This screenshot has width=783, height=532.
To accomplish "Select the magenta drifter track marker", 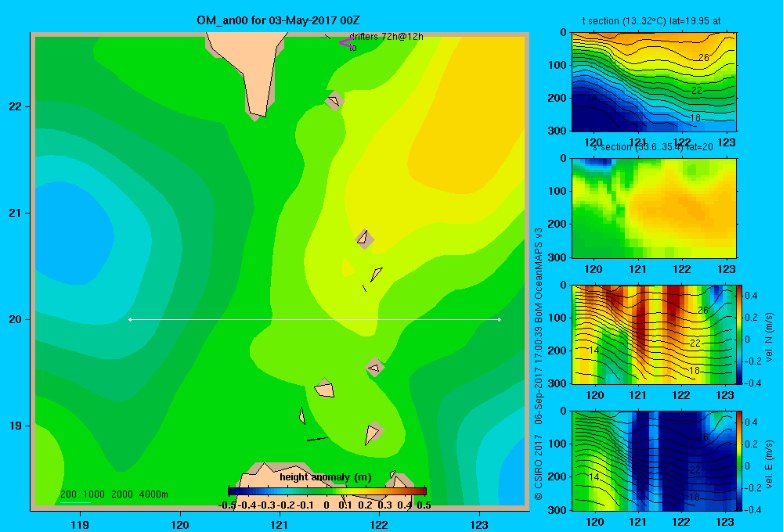I will (x=346, y=43).
